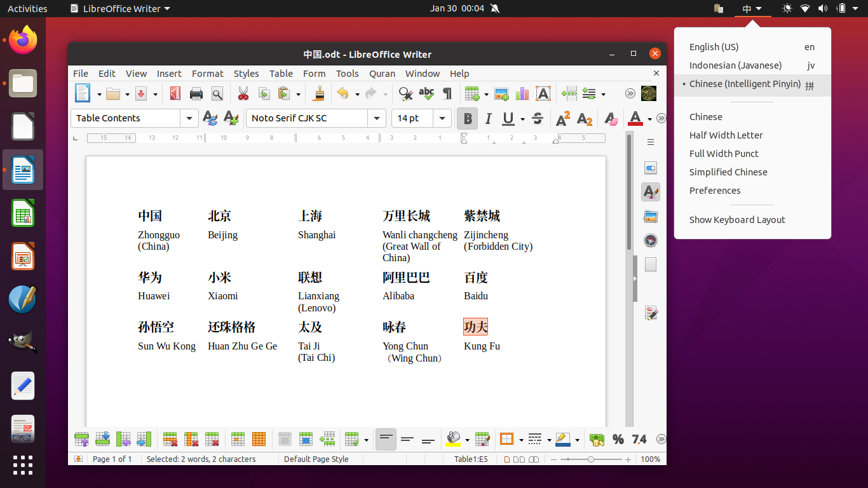This screenshot has width=868, height=488.
Task: Choose Simplified Chinese option
Action: (752, 172)
